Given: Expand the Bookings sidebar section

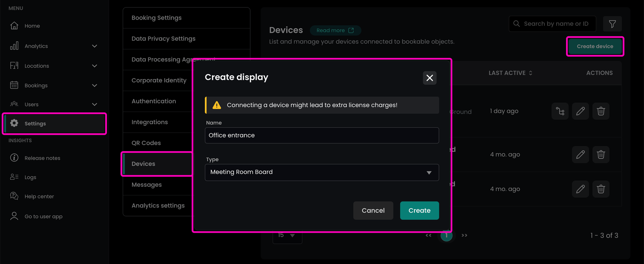Looking at the screenshot, I should pyautogui.click(x=94, y=85).
